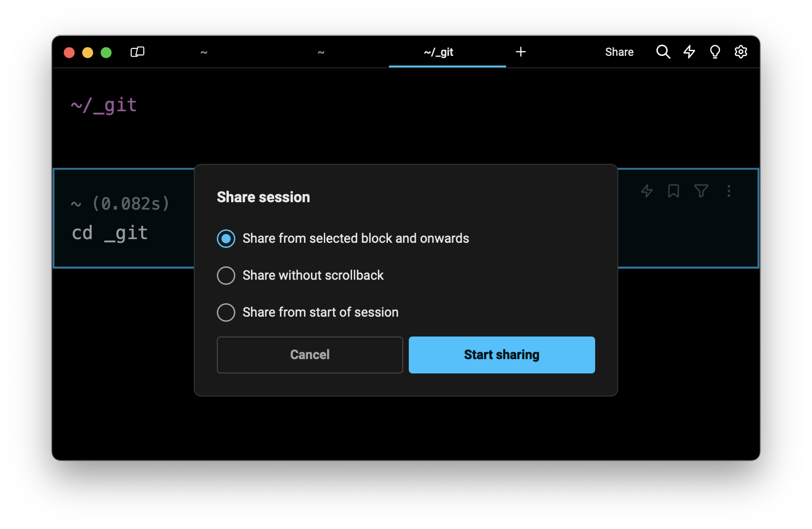Select 'Share without scrollback' option
This screenshot has height=529, width=812.
click(226, 276)
